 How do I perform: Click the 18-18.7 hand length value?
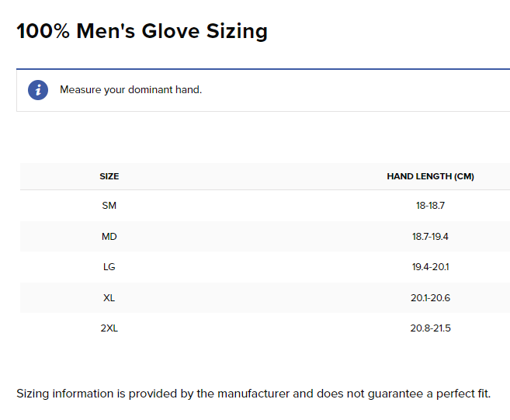430,206
